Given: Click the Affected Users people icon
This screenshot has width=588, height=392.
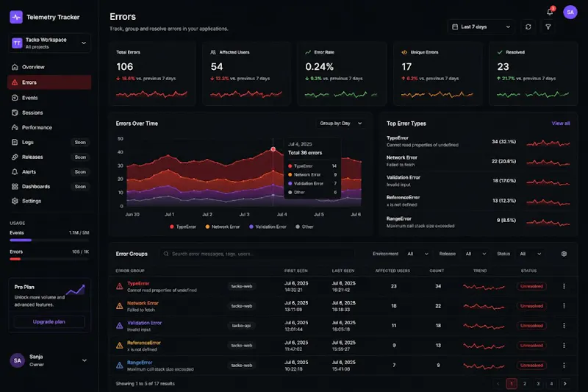Looking at the screenshot, I should (213, 52).
